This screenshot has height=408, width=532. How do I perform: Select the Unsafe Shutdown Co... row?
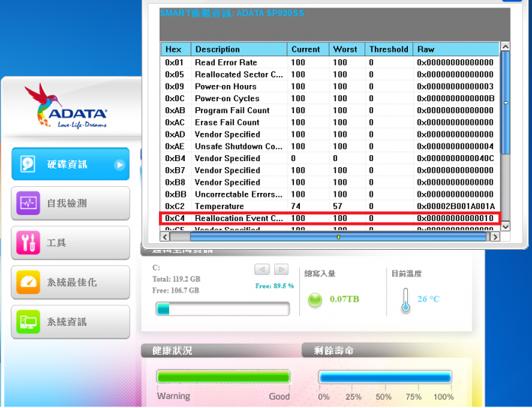(x=330, y=146)
